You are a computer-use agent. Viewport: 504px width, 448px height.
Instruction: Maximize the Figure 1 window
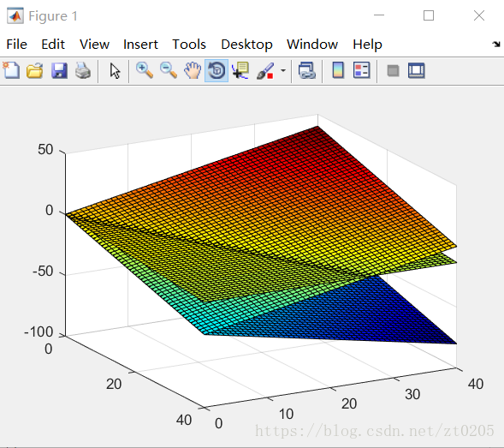click(429, 15)
